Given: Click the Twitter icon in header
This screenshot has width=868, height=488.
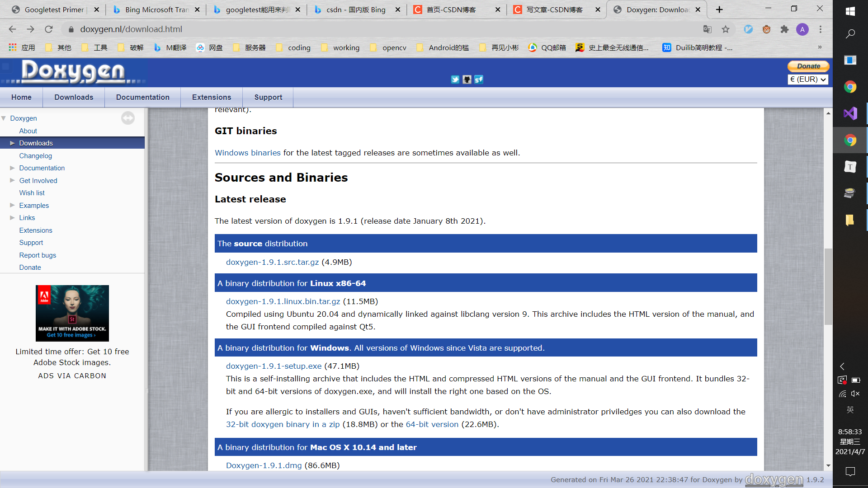Looking at the screenshot, I should coord(455,80).
